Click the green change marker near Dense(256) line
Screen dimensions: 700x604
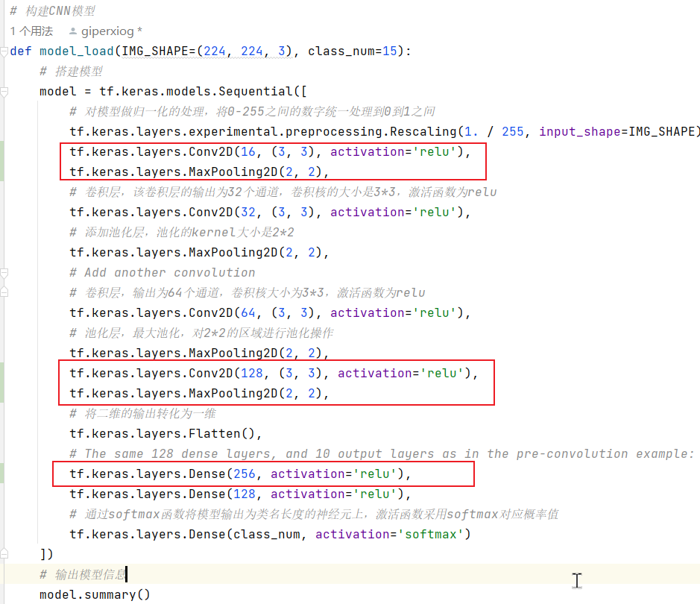point(3,474)
